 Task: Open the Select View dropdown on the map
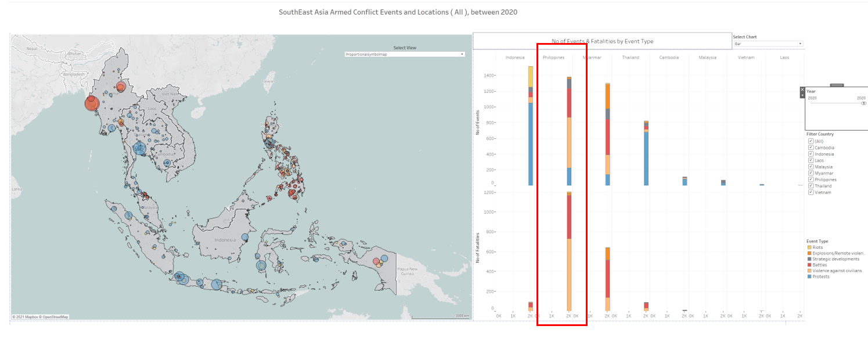tap(405, 54)
